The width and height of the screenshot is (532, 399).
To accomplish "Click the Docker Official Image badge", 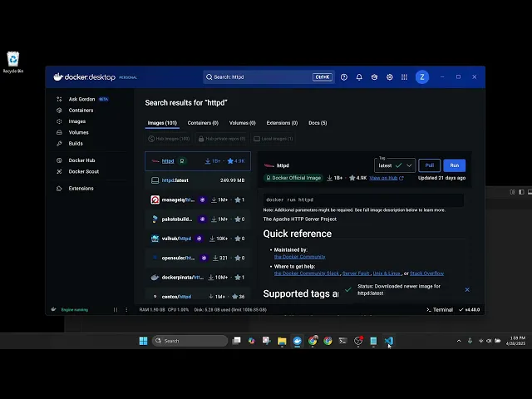I will 293,178.
